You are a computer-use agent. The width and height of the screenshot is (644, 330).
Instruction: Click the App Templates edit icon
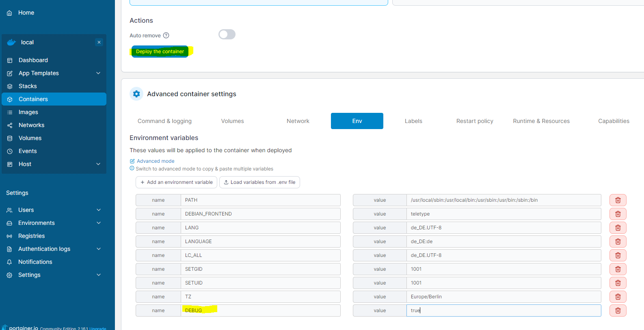click(x=10, y=73)
